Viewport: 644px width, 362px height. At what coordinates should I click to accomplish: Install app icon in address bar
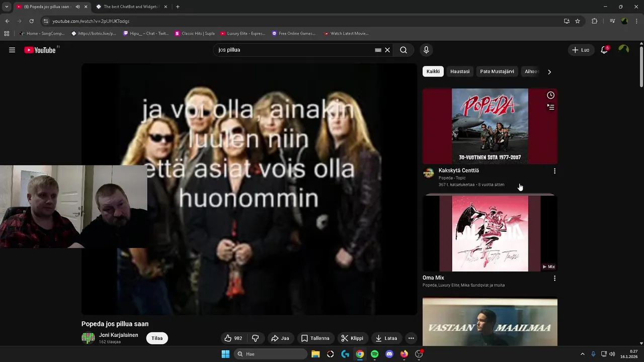567,21
